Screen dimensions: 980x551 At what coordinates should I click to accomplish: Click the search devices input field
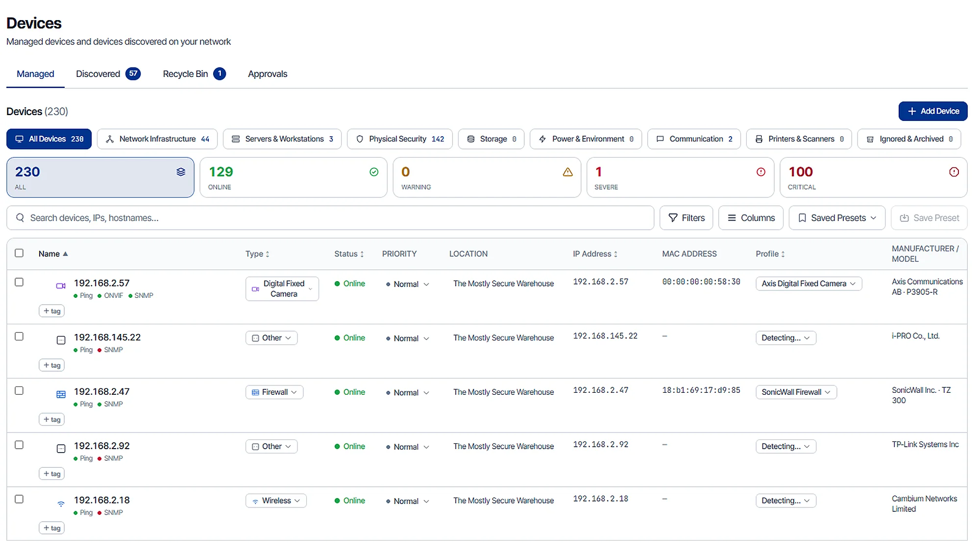(x=330, y=217)
